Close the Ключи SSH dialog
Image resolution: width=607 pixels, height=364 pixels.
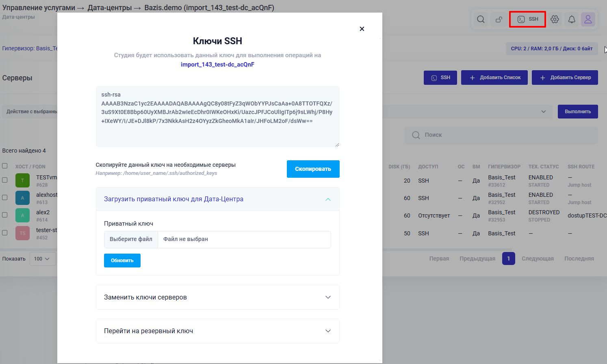tap(362, 29)
